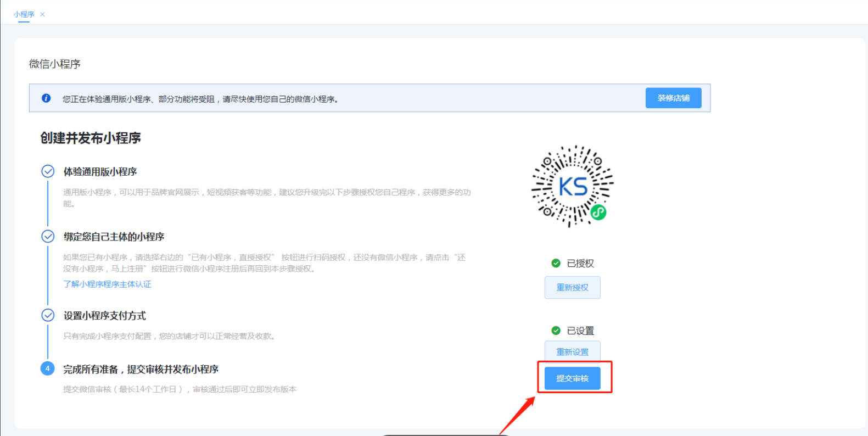
Task: Click the 重新设置 button
Action: coord(572,351)
